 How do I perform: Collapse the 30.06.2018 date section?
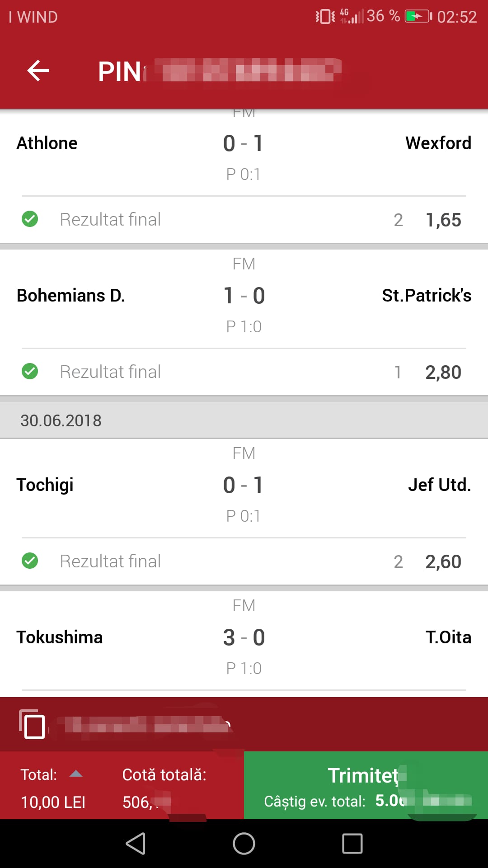tap(244, 420)
